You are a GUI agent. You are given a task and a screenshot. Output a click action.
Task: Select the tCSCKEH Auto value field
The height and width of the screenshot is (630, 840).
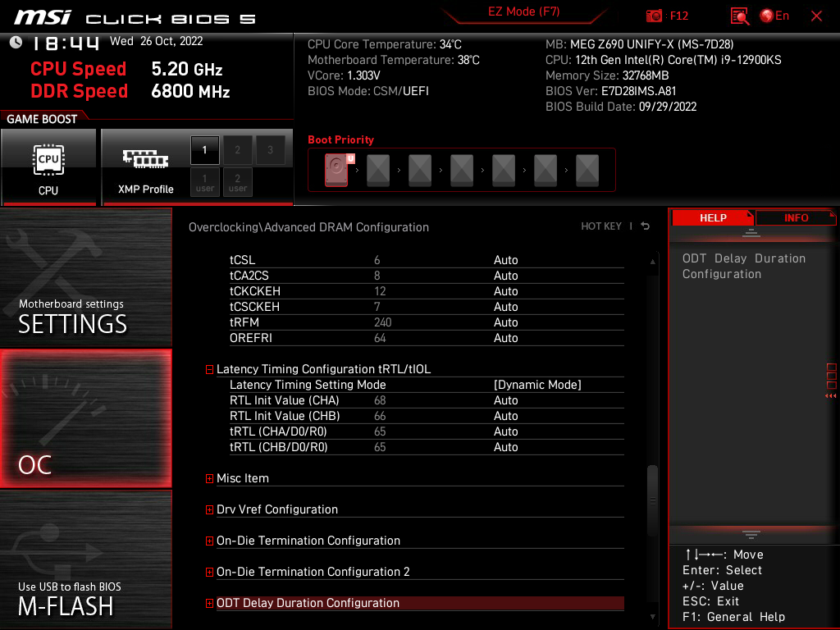point(505,307)
